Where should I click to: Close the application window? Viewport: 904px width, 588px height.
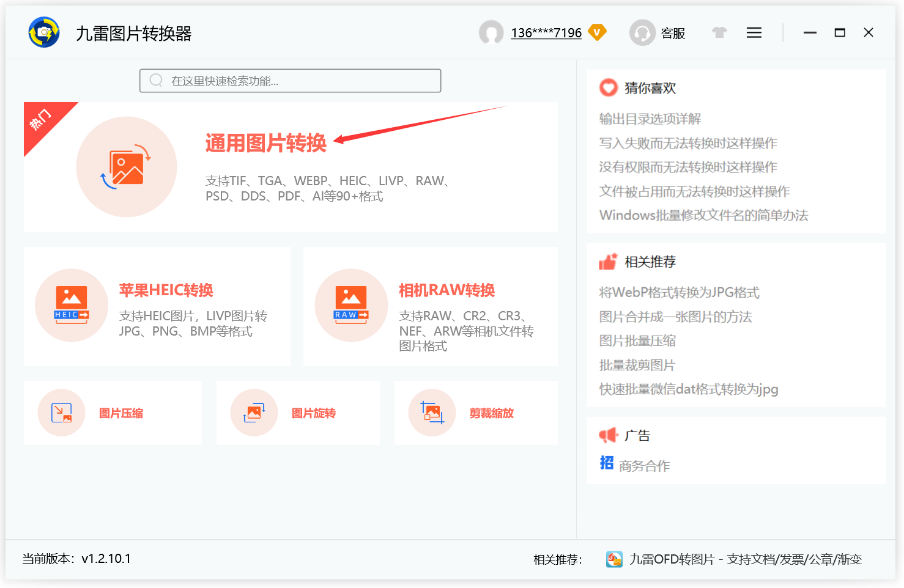(869, 32)
